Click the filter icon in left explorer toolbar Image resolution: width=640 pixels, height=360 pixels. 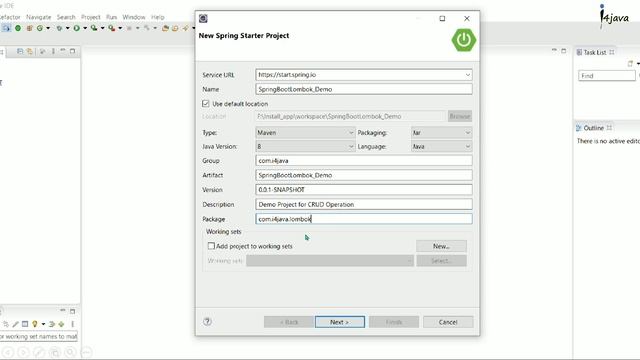pyautogui.click(x=42, y=51)
